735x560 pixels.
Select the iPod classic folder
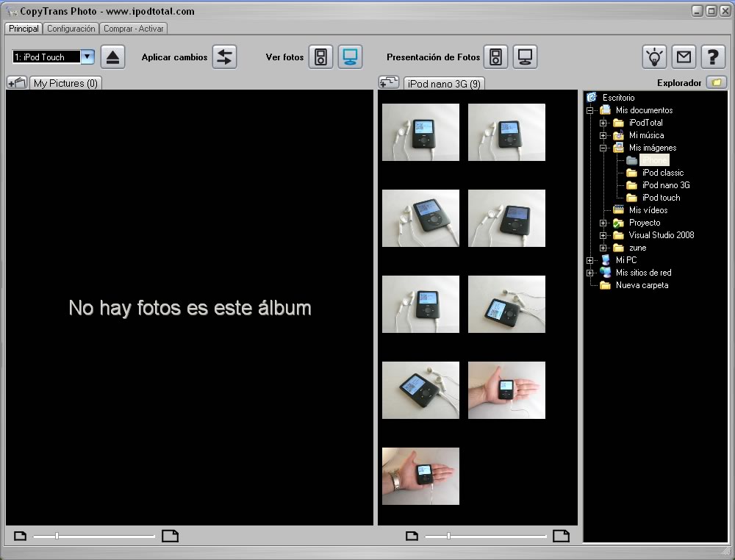coord(663,173)
